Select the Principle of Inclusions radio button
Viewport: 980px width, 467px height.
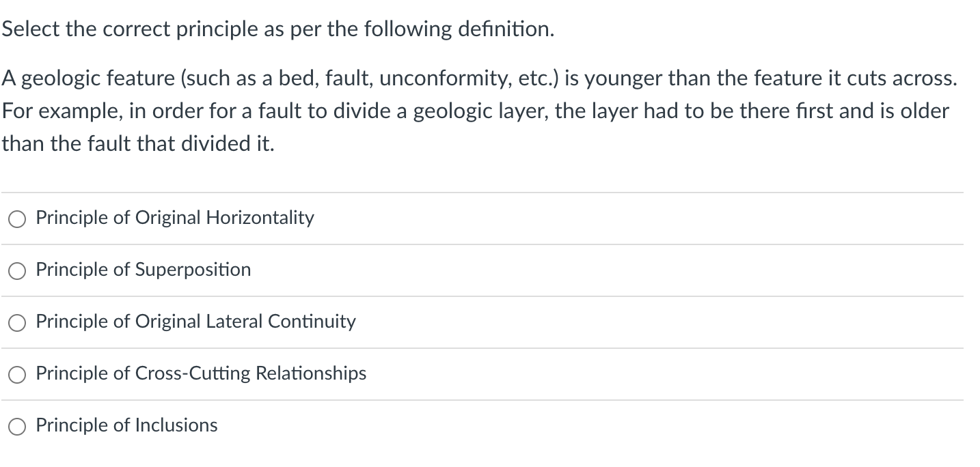tap(17, 426)
